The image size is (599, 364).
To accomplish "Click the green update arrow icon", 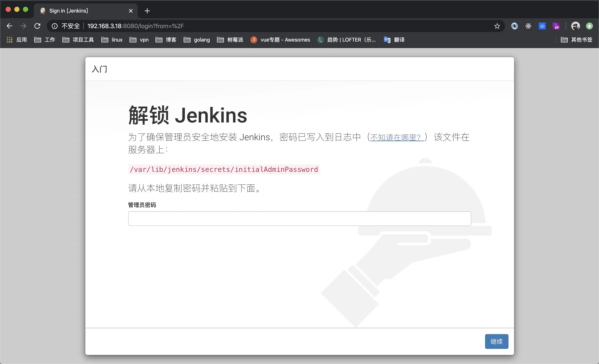I will click(x=589, y=26).
